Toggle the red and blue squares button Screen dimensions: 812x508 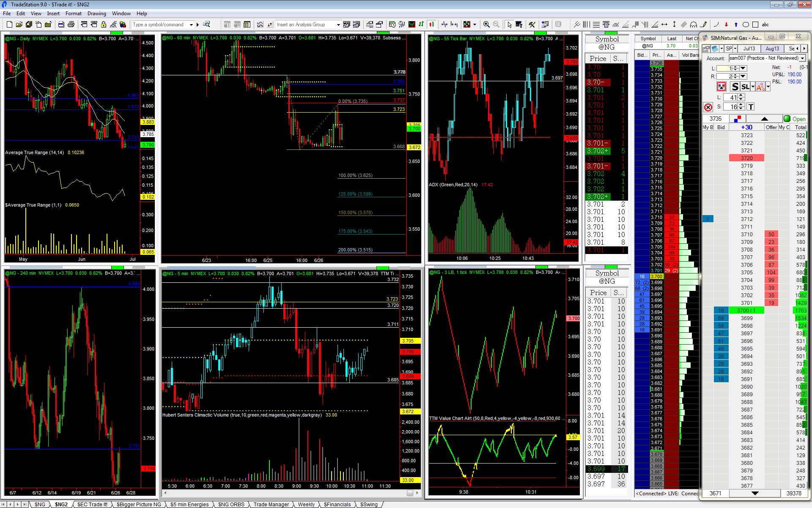[738, 119]
